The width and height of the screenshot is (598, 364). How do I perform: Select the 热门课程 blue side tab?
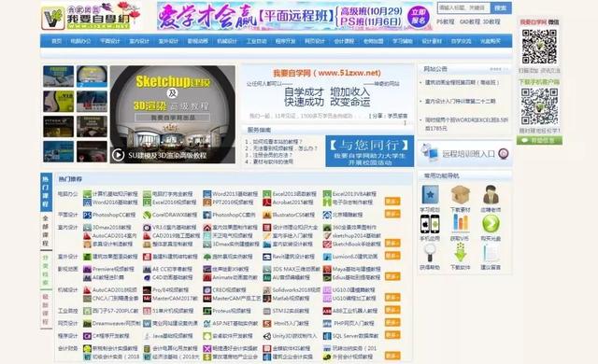46,191
